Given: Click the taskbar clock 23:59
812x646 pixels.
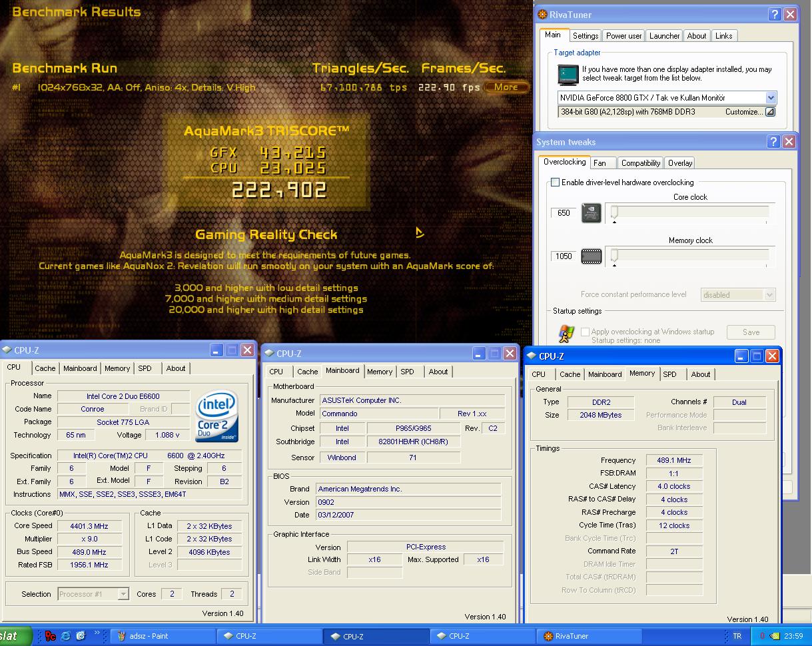Looking at the screenshot, I should coord(794,636).
